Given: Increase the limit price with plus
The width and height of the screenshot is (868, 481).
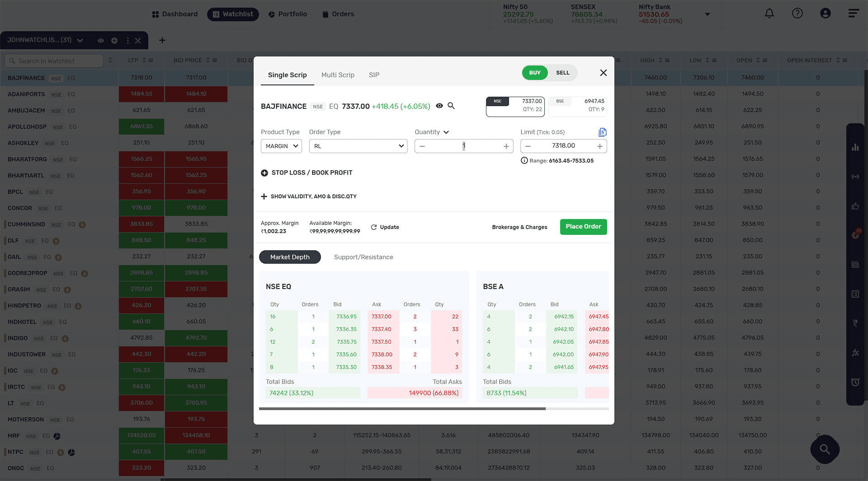Looking at the screenshot, I should pyautogui.click(x=599, y=146).
